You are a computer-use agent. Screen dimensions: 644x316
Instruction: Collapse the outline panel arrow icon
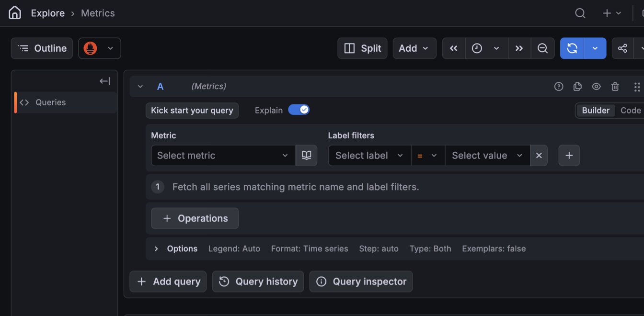pos(105,81)
